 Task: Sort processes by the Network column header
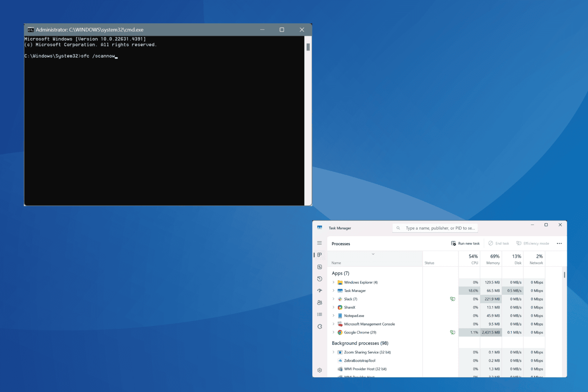[534, 259]
